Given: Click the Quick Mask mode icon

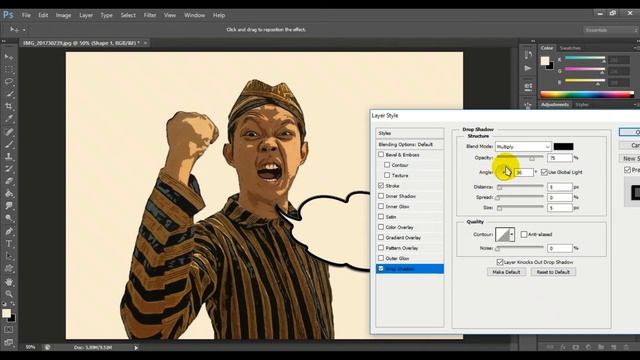Looking at the screenshot, I should pos(9,329).
